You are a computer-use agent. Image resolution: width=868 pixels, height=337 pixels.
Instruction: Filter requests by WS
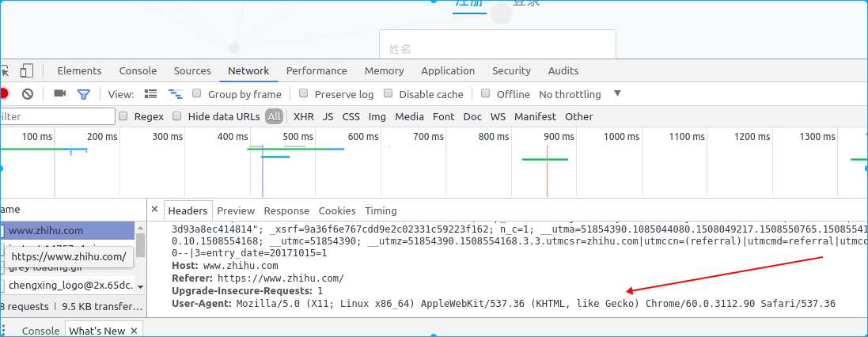pos(498,117)
